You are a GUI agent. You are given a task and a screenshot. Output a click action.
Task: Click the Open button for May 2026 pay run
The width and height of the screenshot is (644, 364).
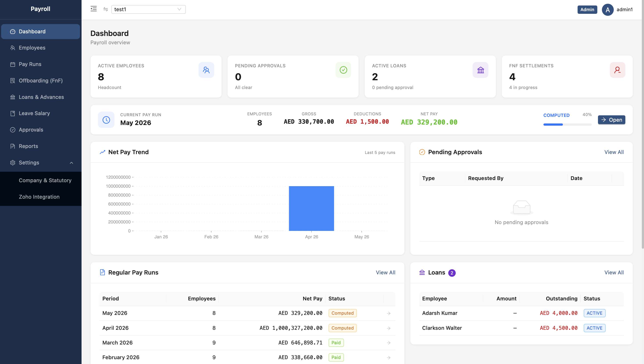[612, 120]
